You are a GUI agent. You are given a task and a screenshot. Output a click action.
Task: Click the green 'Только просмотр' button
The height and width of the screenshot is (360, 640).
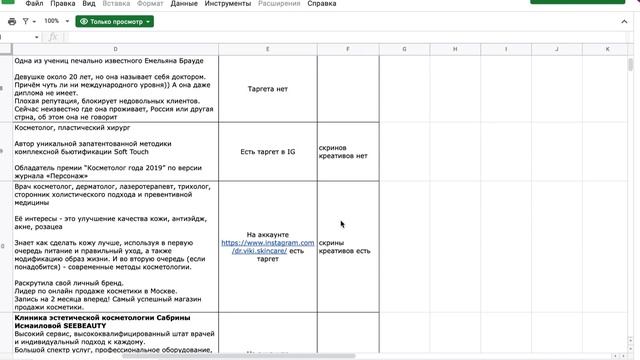click(x=115, y=22)
